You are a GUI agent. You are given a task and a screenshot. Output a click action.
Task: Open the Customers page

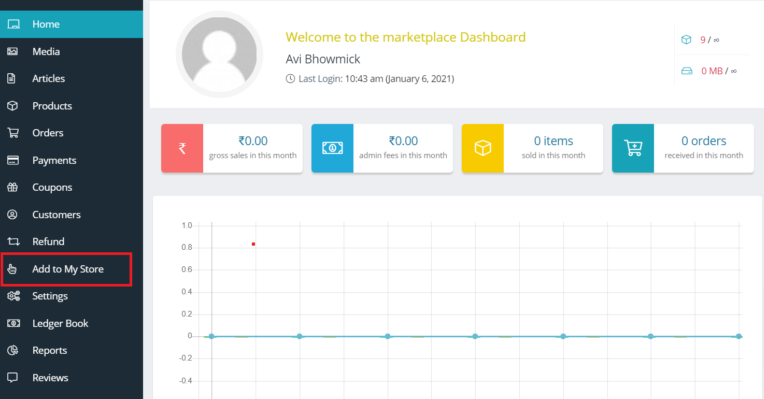72,214
